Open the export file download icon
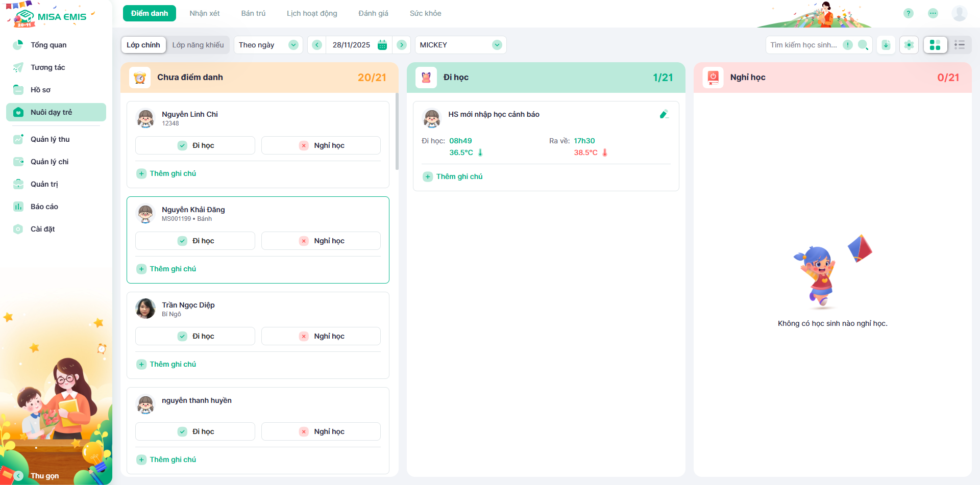This screenshot has height=485, width=980. (886, 45)
